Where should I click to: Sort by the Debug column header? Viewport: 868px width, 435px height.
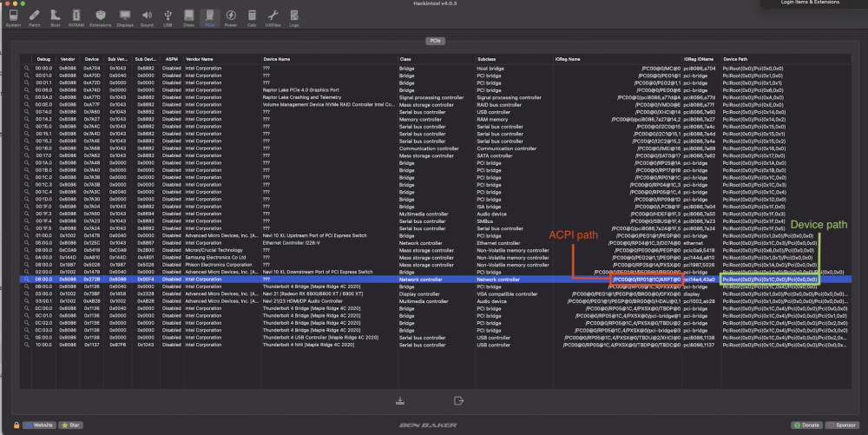[43, 59]
